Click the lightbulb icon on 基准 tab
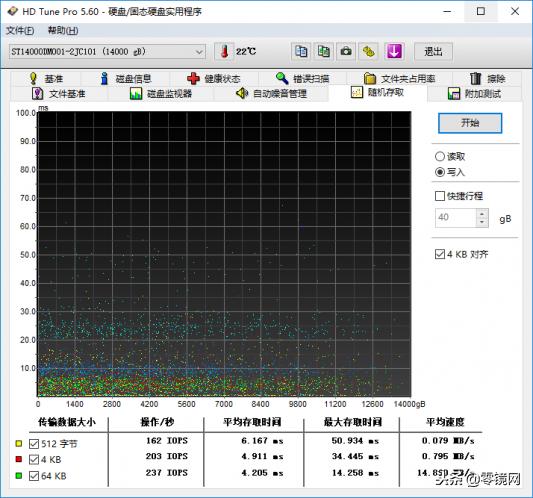 click(x=33, y=79)
